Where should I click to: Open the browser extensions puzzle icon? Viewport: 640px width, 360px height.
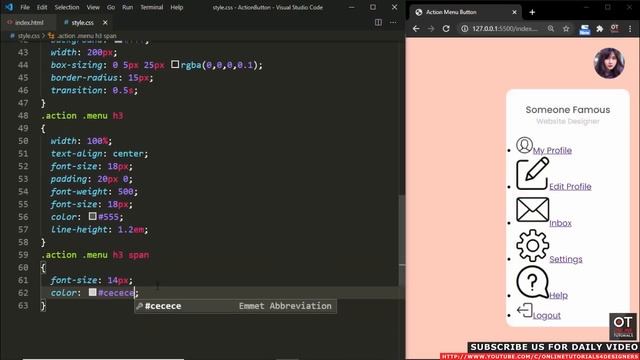pos(600,29)
